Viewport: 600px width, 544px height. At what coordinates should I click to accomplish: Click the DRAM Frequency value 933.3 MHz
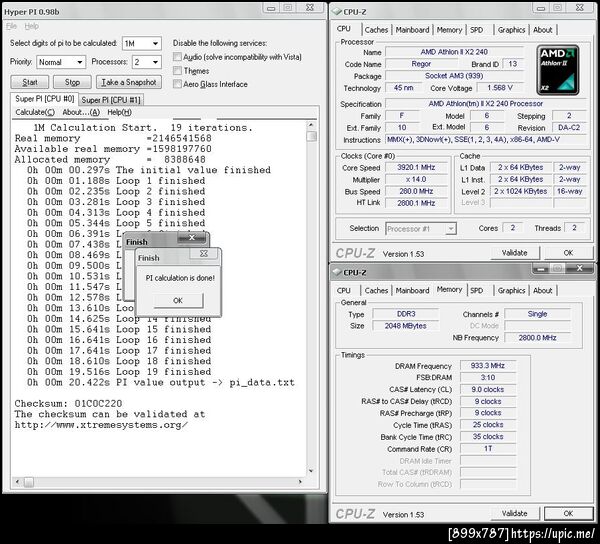pyautogui.click(x=488, y=365)
